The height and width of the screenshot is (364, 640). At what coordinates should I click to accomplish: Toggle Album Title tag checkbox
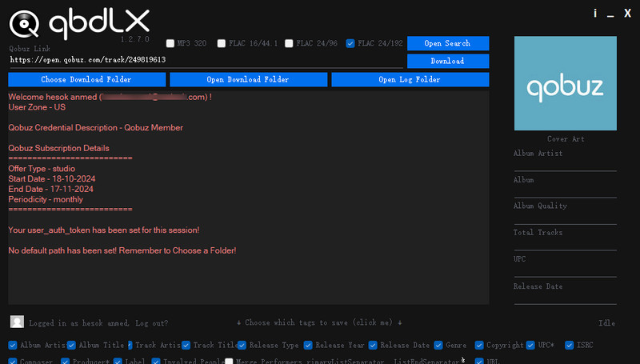71,346
